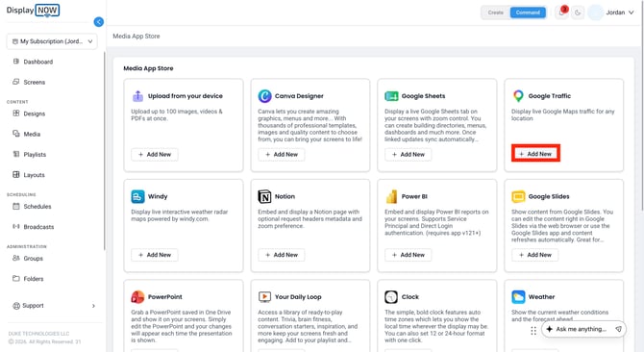
Task: Open Broadcasts in the sidebar
Action: 38,227
